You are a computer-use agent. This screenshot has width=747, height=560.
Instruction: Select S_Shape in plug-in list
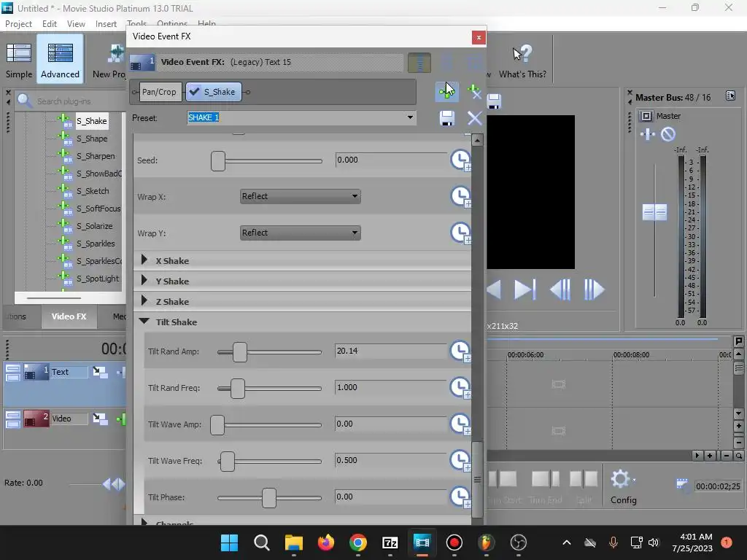point(92,139)
